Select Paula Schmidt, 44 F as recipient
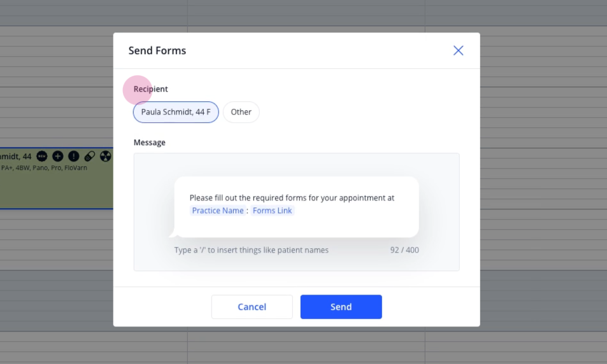The width and height of the screenshot is (607, 364). 176,112
